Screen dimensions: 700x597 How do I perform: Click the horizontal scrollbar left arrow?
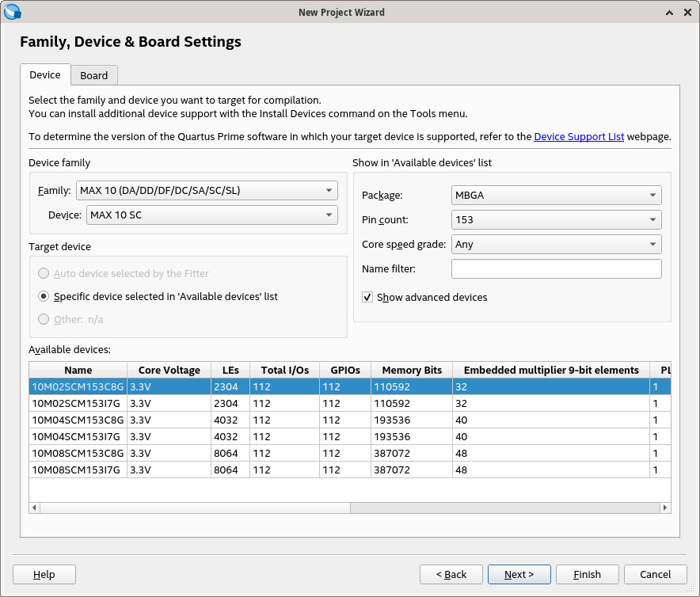tap(34, 508)
